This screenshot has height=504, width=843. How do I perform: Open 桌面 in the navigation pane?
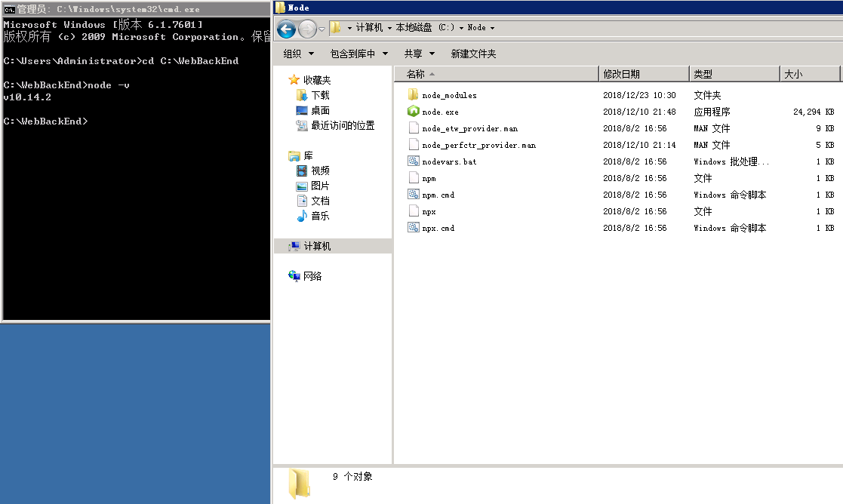point(321,110)
